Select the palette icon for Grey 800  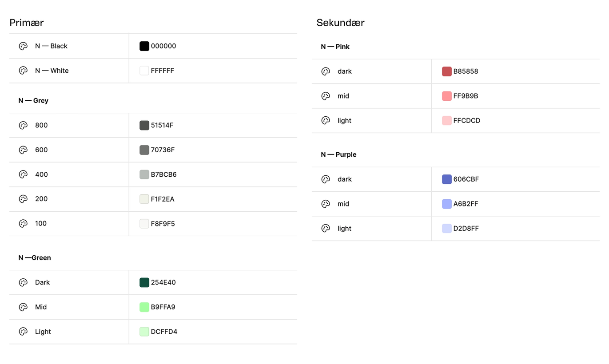point(23,126)
